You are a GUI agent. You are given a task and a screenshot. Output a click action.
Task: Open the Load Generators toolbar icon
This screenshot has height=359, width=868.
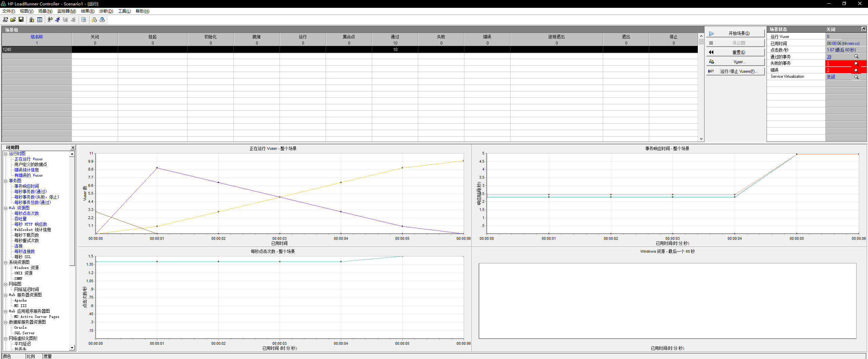[x=32, y=20]
